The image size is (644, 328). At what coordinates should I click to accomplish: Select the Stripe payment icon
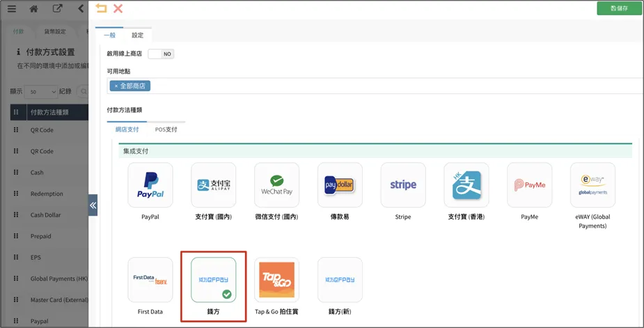coord(403,185)
